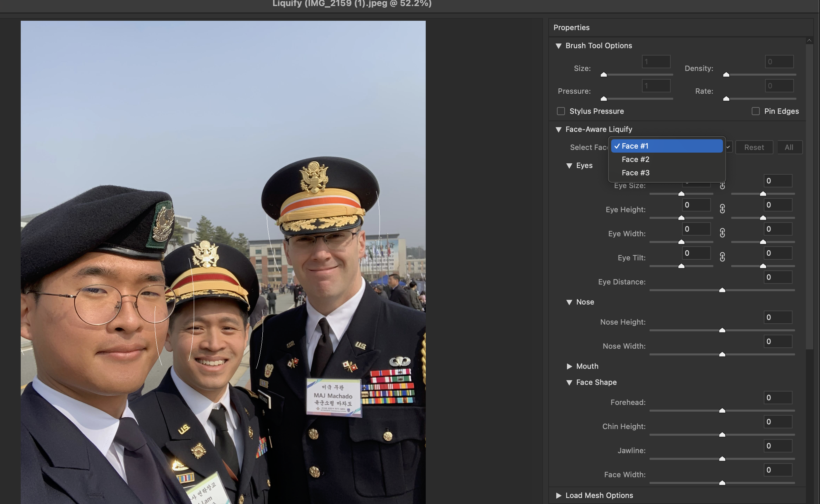Click the Eye Distance slider handle

[x=722, y=290]
